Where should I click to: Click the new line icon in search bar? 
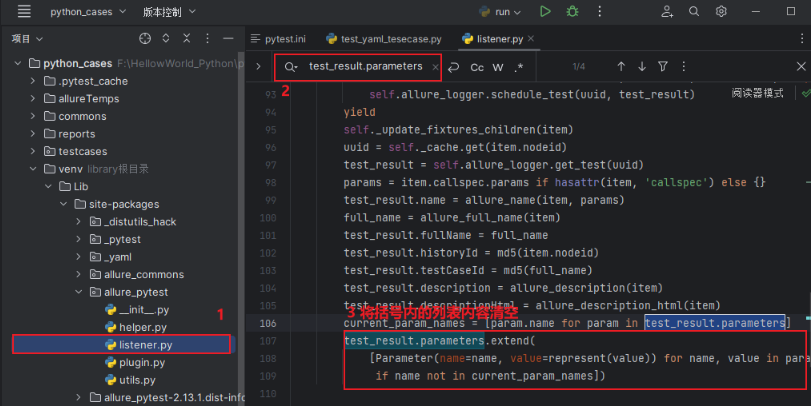(454, 67)
